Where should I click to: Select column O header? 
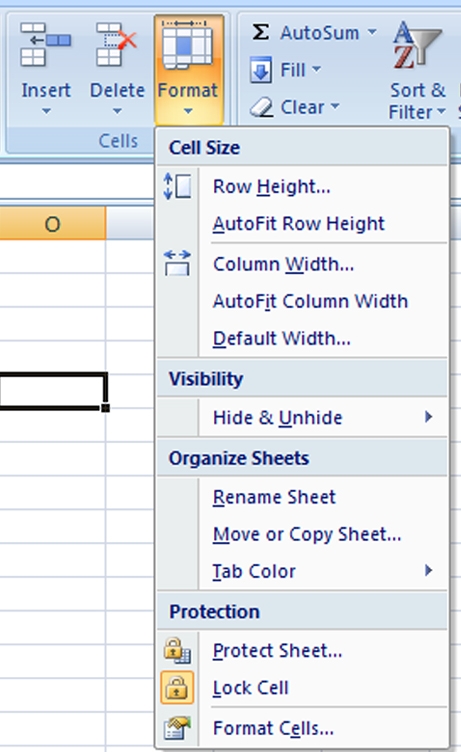(52, 223)
